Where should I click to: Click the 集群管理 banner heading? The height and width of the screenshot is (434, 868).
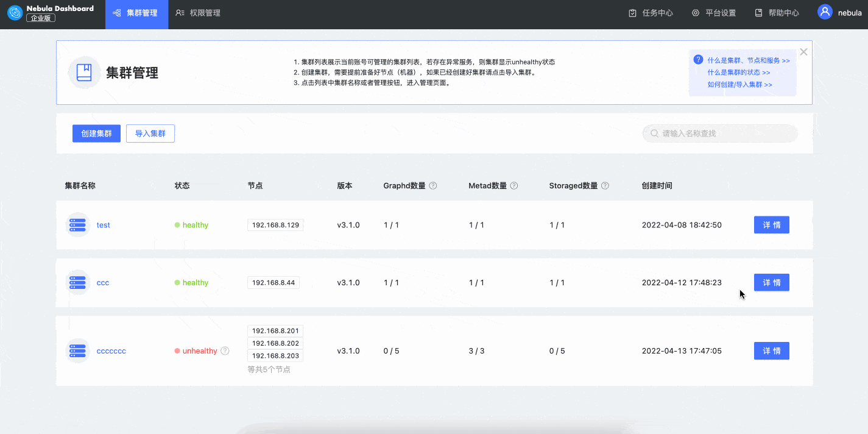(x=132, y=73)
